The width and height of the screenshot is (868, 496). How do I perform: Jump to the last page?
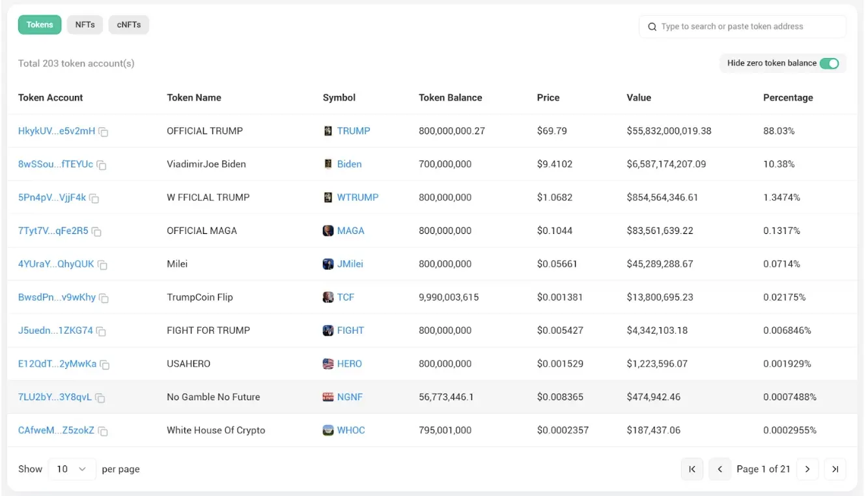click(835, 469)
